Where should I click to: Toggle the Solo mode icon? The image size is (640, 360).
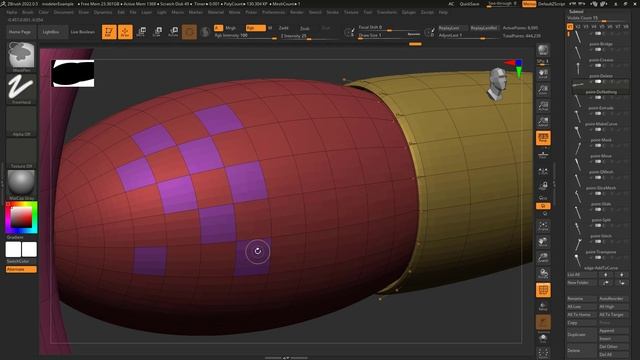click(543, 338)
